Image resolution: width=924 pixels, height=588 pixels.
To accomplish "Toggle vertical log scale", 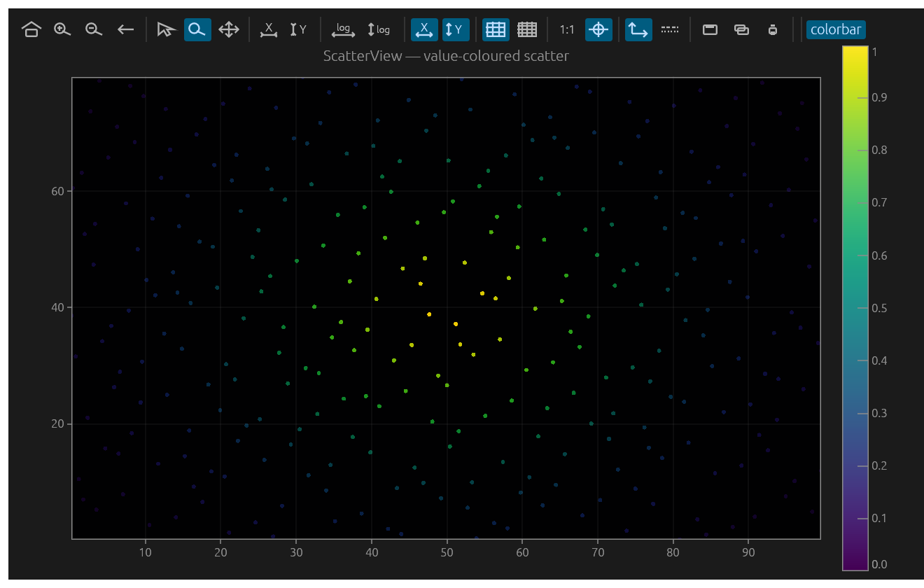I will pyautogui.click(x=379, y=29).
